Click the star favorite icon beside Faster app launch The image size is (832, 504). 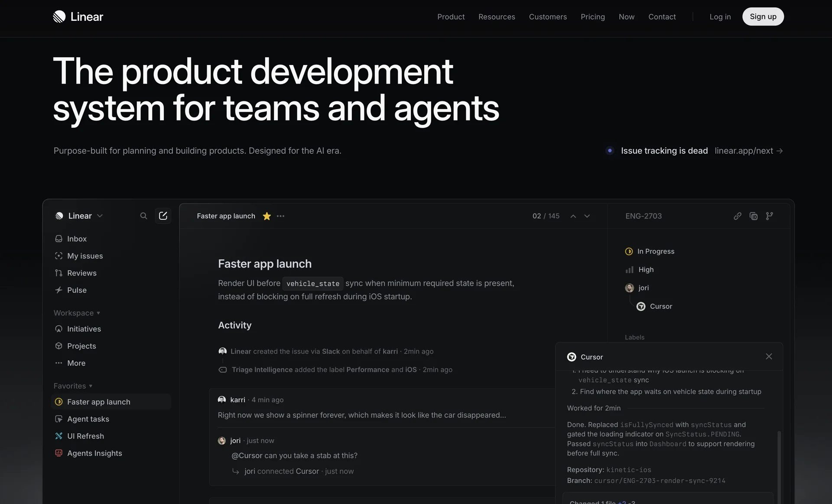[266, 216]
